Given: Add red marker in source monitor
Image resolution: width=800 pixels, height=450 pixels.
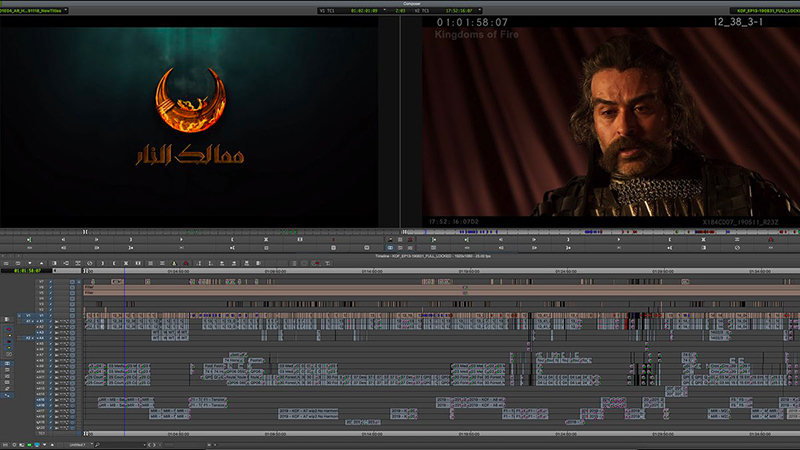Looking at the screenshot, I should click(333, 239).
